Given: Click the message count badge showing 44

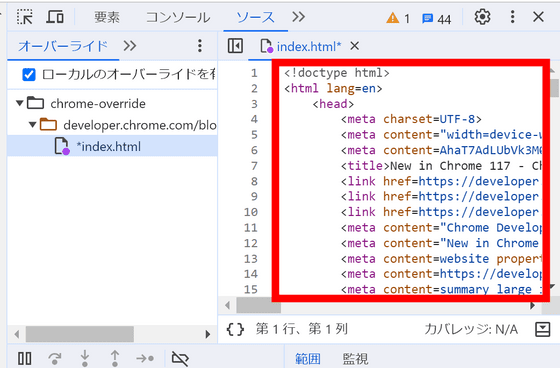Looking at the screenshot, I should [436, 19].
